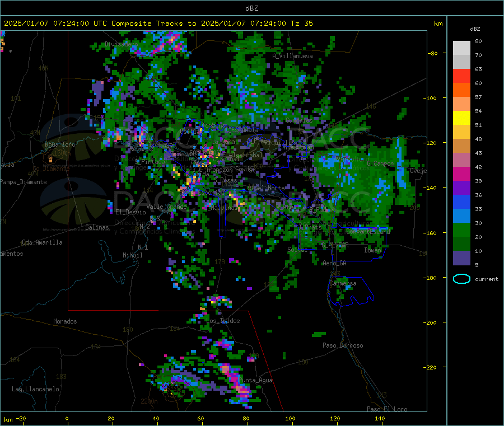Click the Pampa_Diamante map label
Screen dimensions: 504x426
[x=24, y=182]
